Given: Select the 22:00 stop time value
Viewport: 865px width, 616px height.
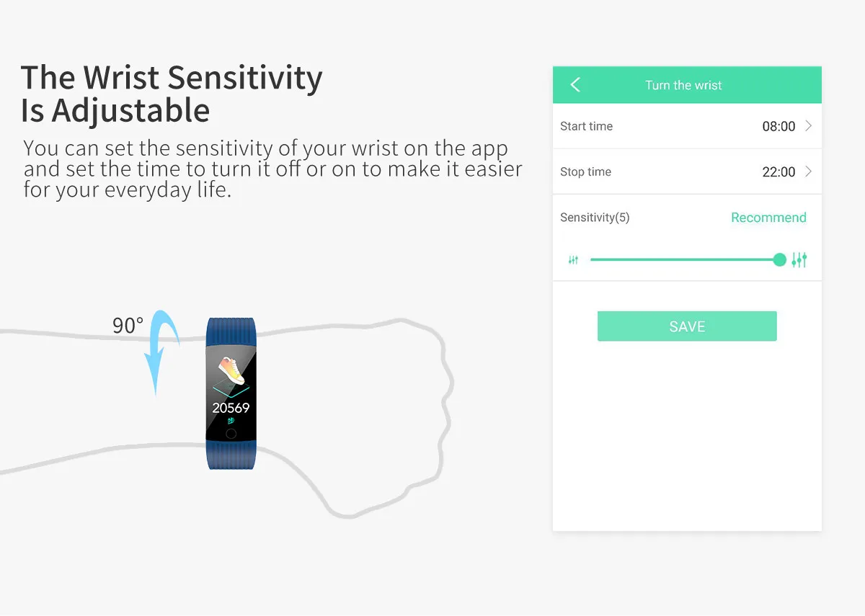Looking at the screenshot, I should click(778, 171).
